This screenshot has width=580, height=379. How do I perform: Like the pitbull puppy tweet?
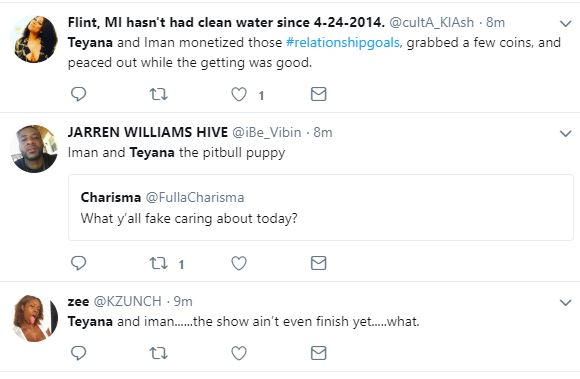click(x=239, y=263)
